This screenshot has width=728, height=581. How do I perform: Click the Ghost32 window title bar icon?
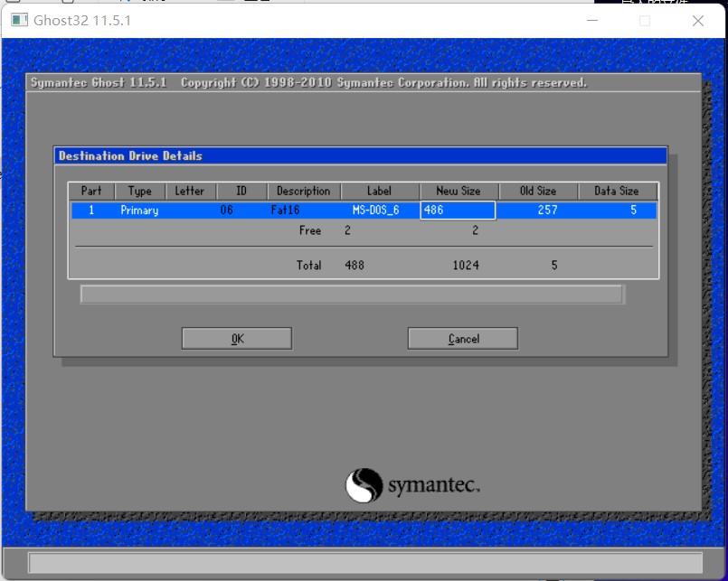pyautogui.click(x=20, y=21)
